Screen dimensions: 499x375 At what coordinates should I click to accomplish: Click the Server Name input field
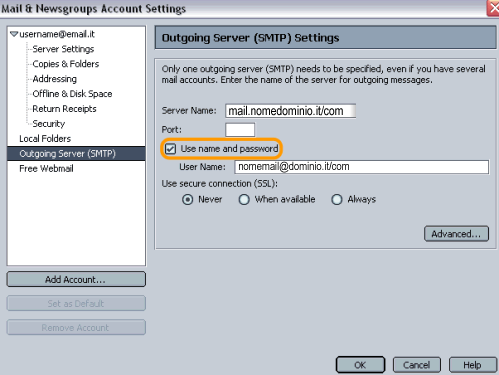click(x=290, y=111)
